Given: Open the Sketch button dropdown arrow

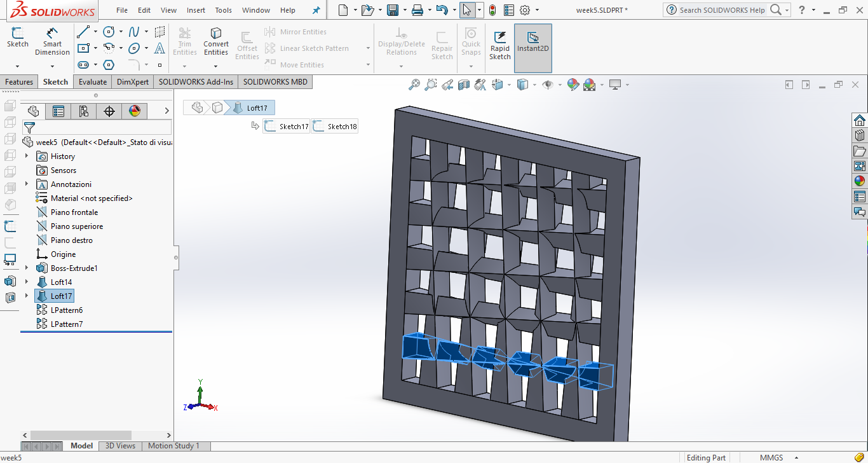Looking at the screenshot, I should [18, 66].
